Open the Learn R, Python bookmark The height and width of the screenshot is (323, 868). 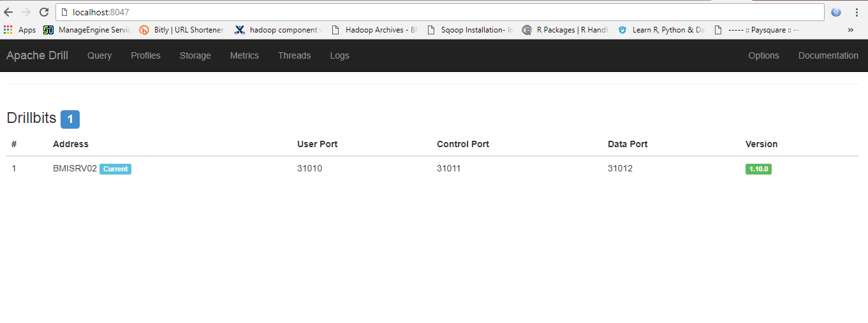pos(662,30)
